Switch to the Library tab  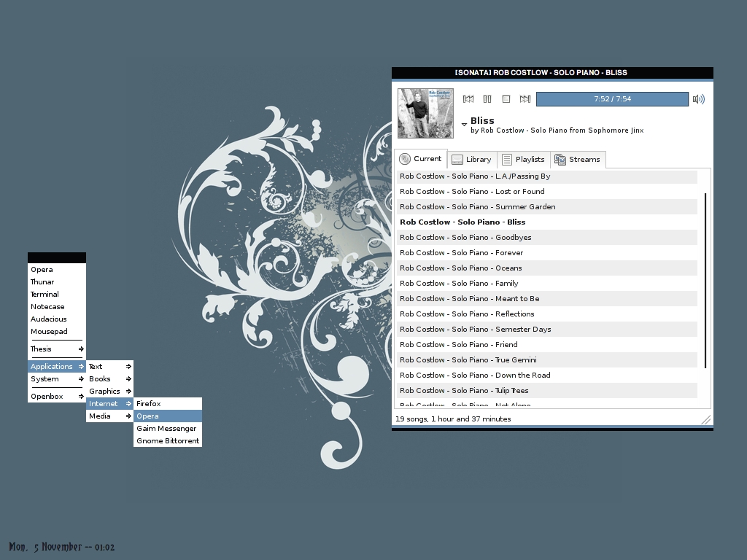pyautogui.click(x=472, y=160)
